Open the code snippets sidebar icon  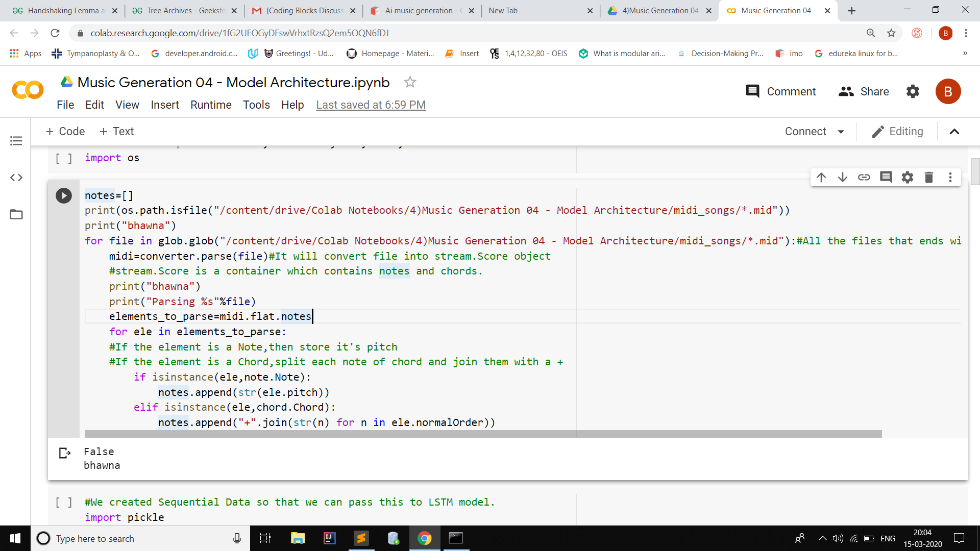pos(16,178)
